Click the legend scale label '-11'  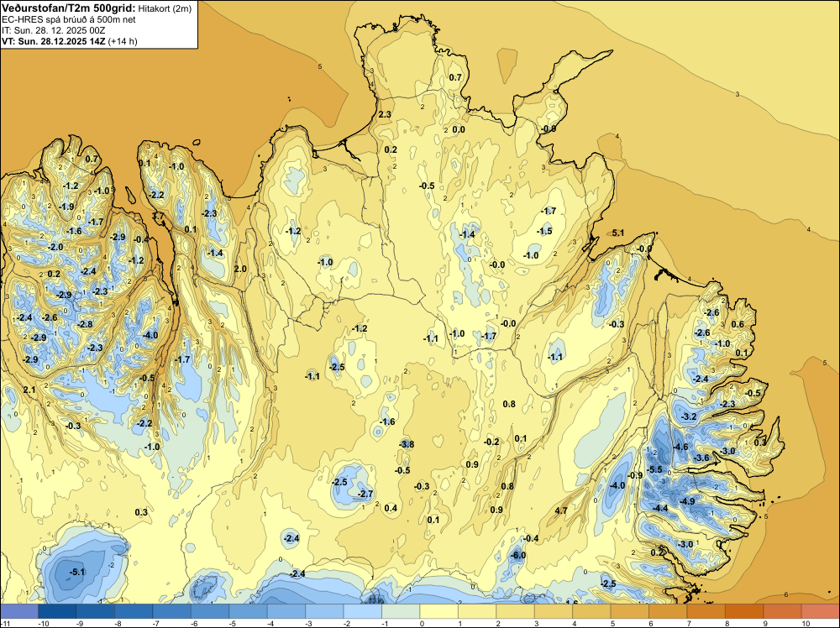[5, 623]
